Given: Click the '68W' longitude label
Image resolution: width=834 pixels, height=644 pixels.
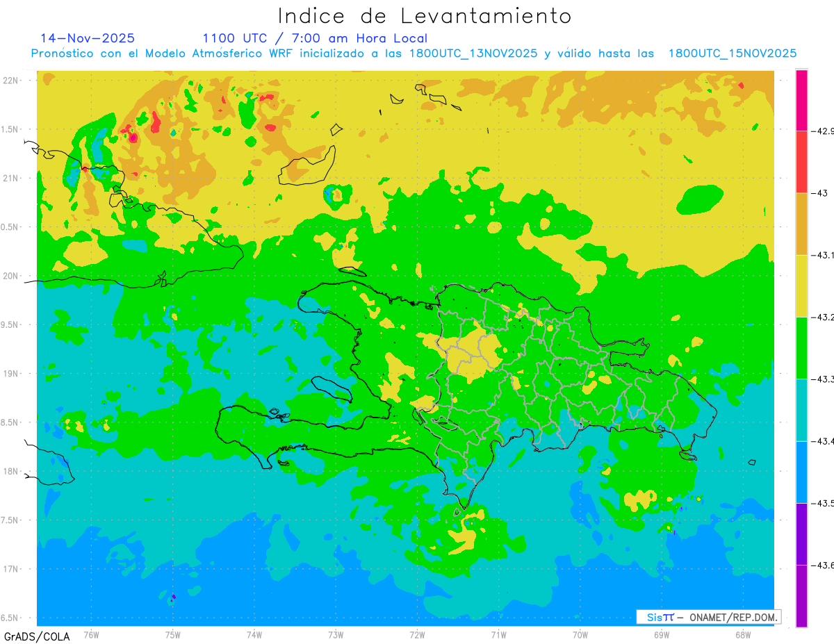Looking at the screenshot, I should 743,634.
